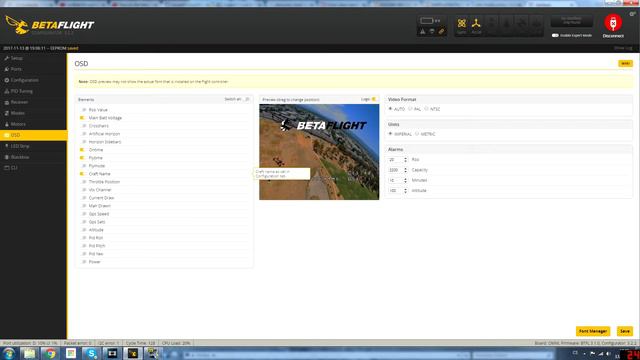Open the Receiver tab

33,102
